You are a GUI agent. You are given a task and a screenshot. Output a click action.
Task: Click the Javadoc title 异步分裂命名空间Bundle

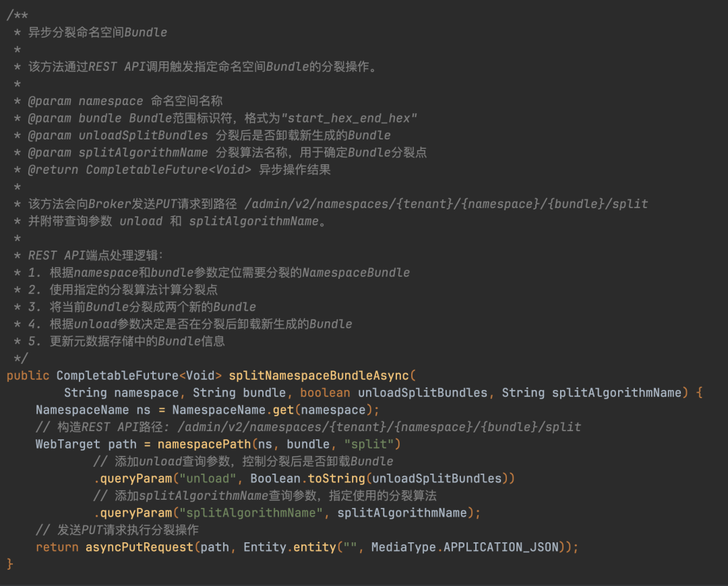point(98,32)
